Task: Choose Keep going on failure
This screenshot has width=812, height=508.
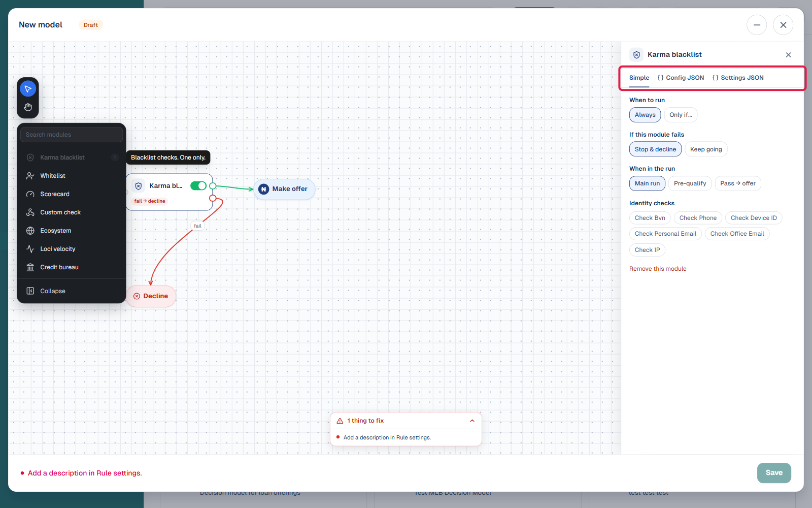Action: [x=706, y=149]
